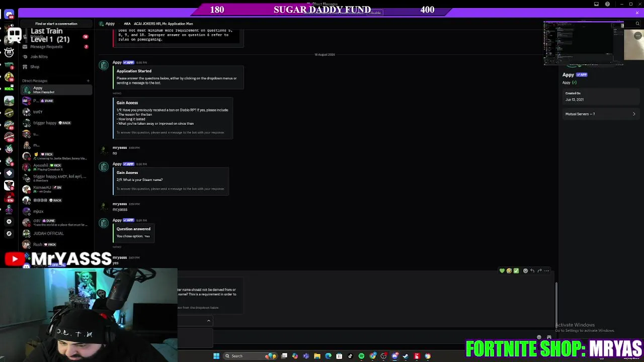Click Appy bot avatar on Application Started

(104, 65)
